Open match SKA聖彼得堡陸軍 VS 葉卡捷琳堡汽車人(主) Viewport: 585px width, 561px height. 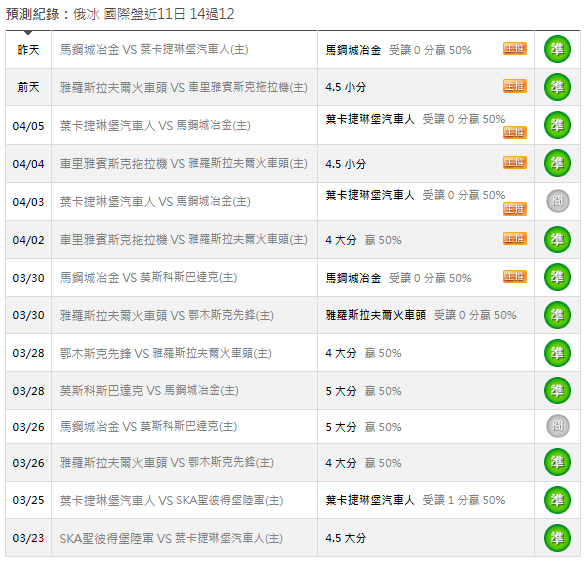tap(171, 538)
